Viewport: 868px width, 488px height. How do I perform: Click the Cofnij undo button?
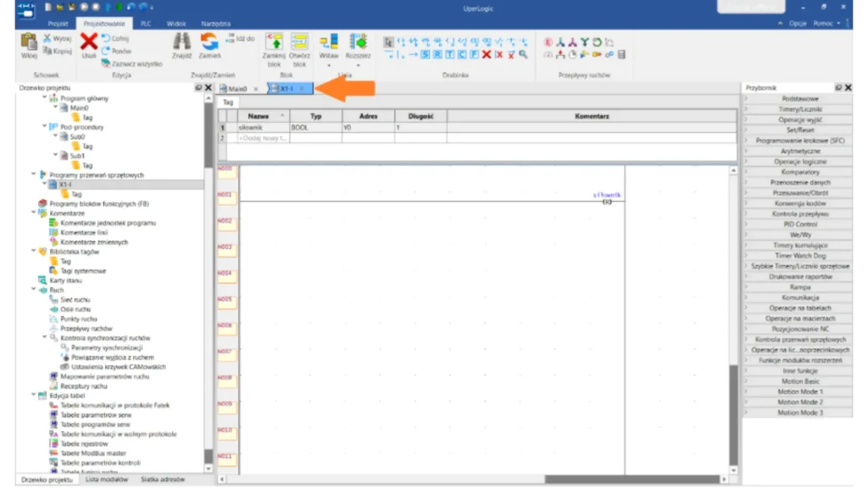click(x=115, y=38)
